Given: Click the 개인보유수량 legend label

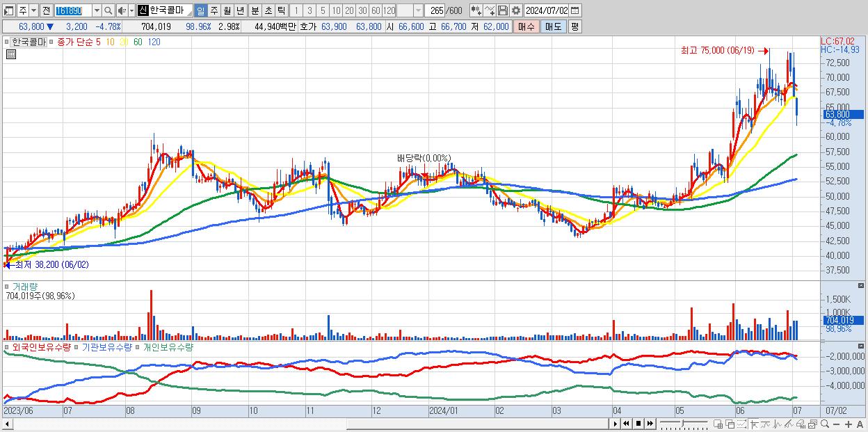Looking at the screenshot, I should 168,347.
